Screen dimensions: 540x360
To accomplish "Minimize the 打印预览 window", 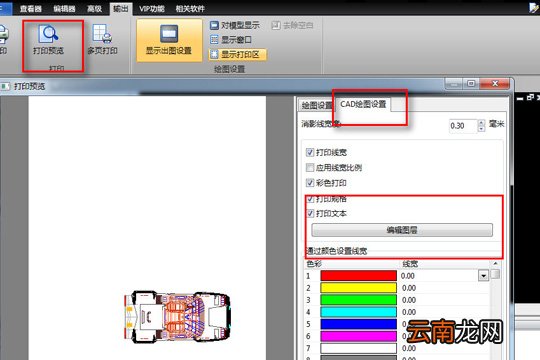I will click(x=454, y=84).
